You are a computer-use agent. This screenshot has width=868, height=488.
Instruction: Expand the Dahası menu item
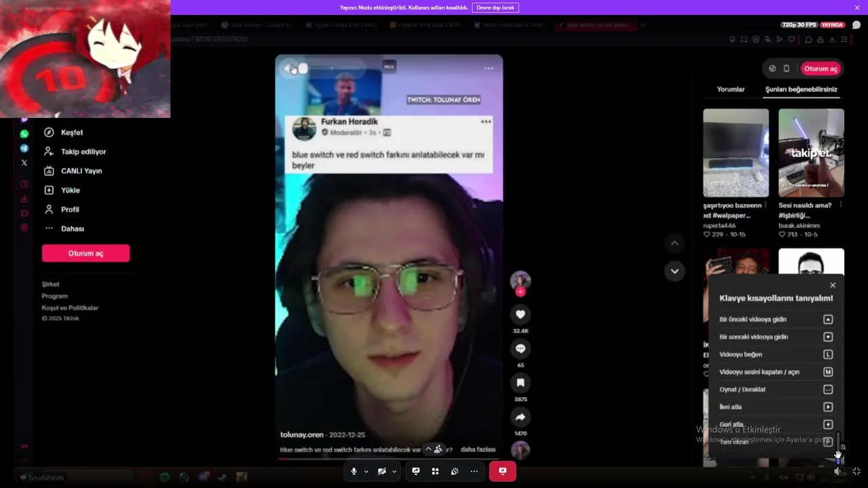click(64, 228)
